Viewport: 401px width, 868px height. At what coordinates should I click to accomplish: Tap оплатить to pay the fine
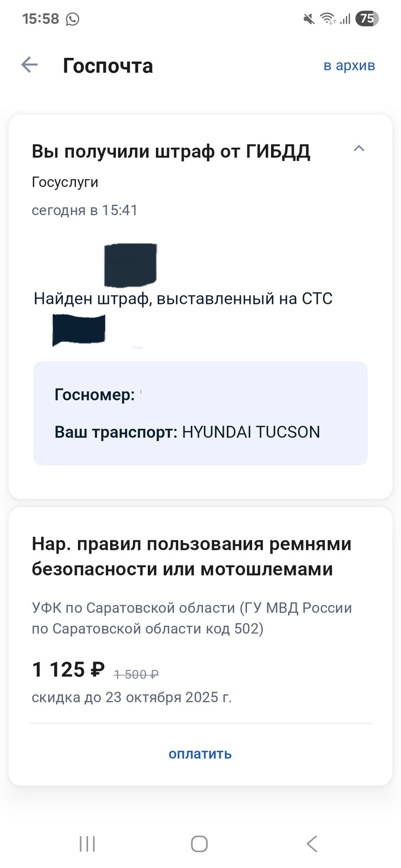(x=199, y=754)
